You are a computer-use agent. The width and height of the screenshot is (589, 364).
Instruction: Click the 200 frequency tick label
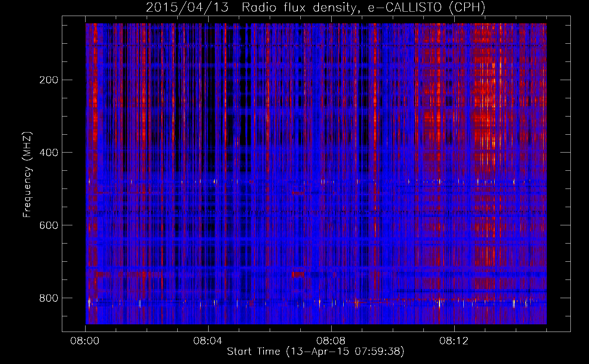[48, 80]
